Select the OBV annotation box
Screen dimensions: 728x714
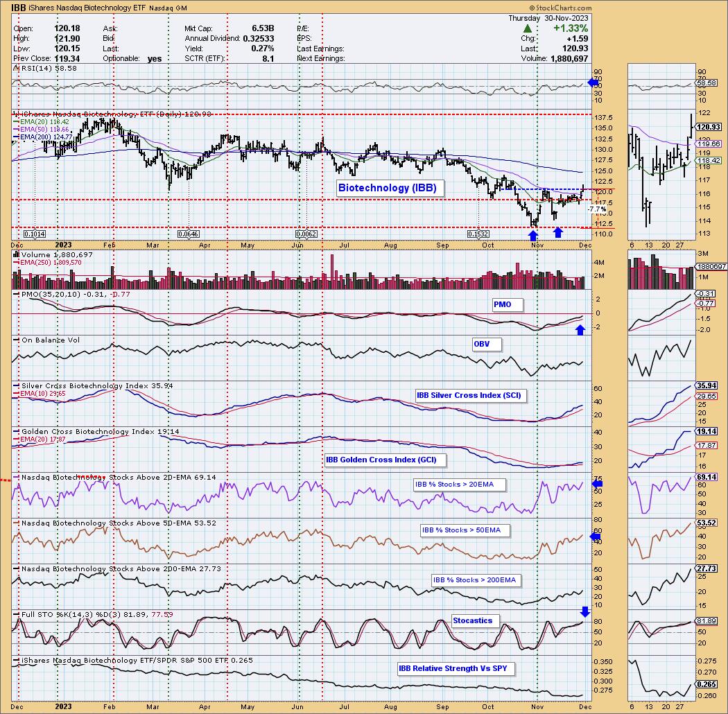click(487, 344)
